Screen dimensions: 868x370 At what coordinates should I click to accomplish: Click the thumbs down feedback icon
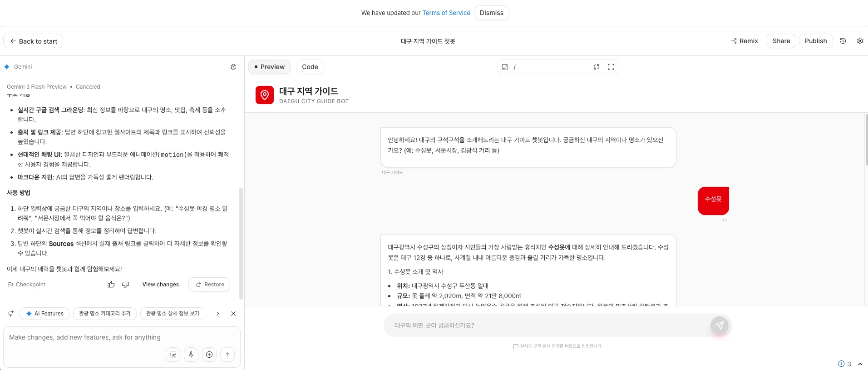pyautogui.click(x=126, y=285)
